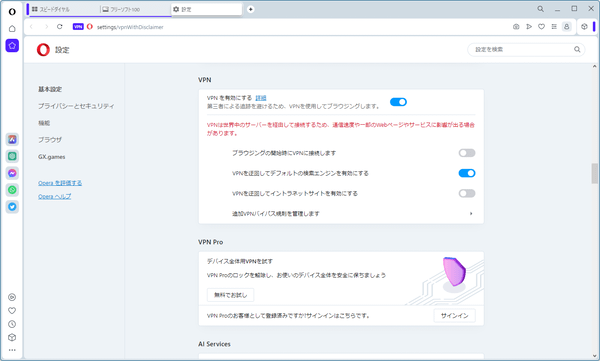This screenshot has width=600, height=361.
Task: Click the address bar URL text
Action: (130, 27)
